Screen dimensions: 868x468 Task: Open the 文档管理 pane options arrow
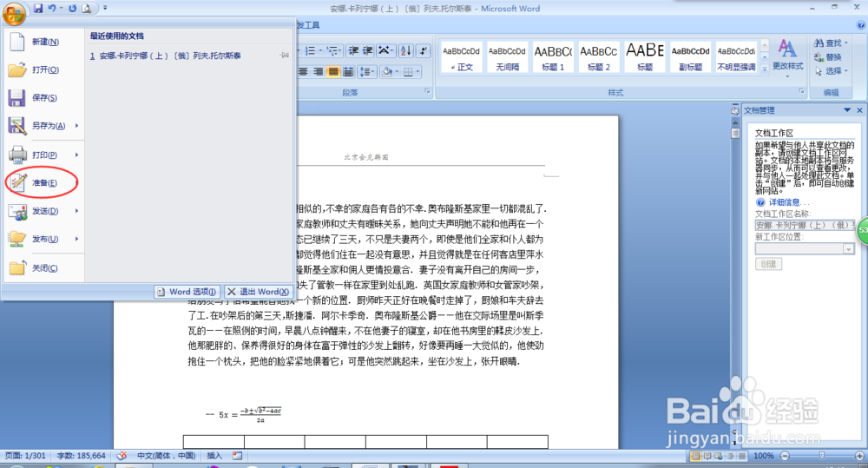coord(847,110)
